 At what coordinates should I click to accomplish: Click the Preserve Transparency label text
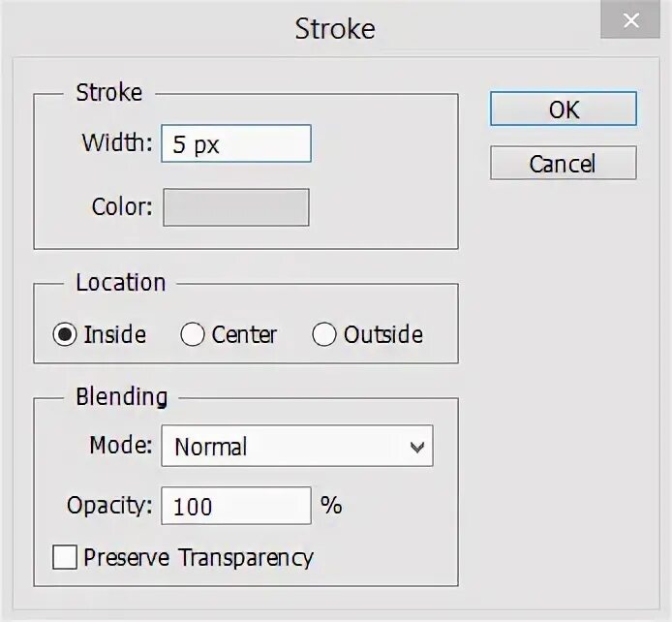point(199,557)
